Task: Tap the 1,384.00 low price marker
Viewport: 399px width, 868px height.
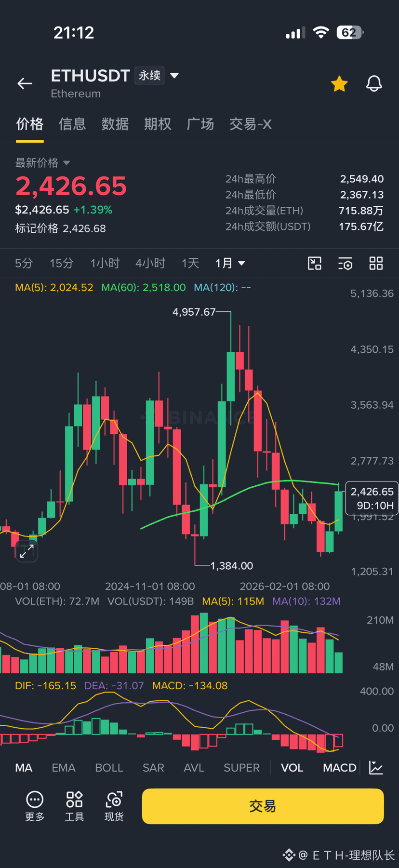Action: tap(232, 565)
